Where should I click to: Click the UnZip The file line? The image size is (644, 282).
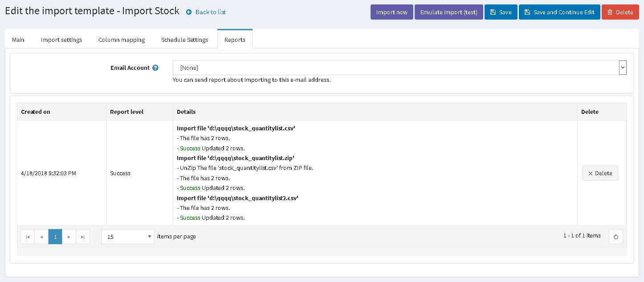pyautogui.click(x=245, y=168)
